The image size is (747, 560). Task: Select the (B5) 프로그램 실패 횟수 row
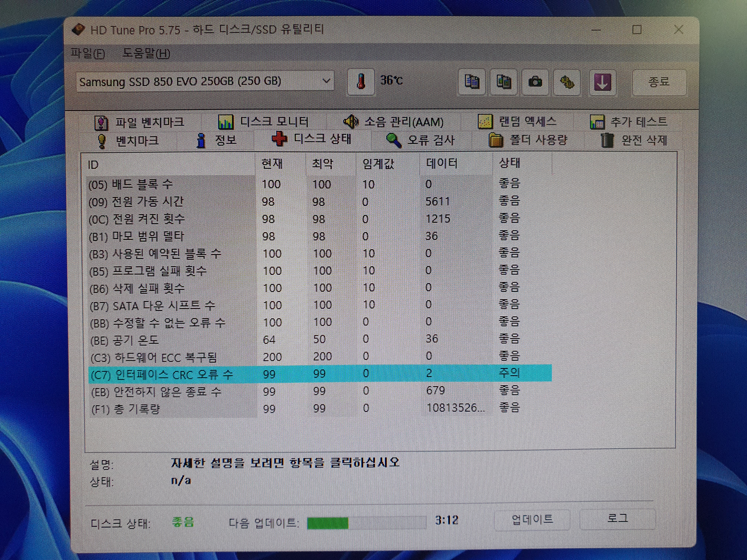(319, 271)
